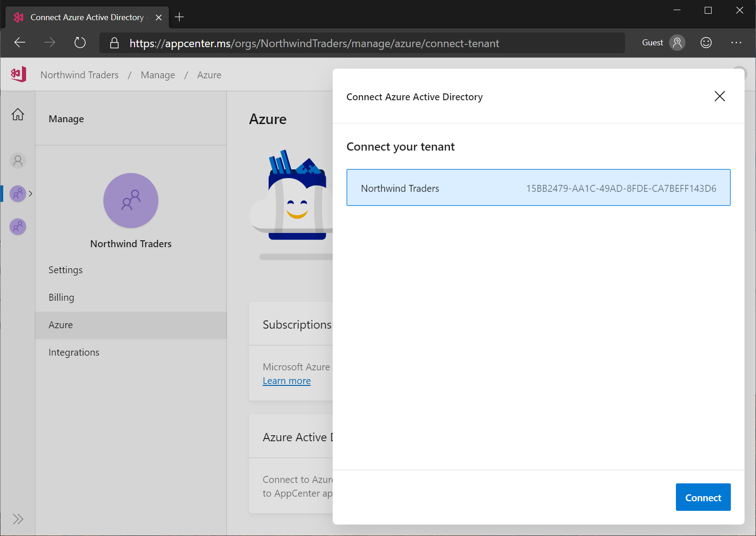The width and height of the screenshot is (756, 536).
Task: Open the Learn more link
Action: (x=286, y=380)
